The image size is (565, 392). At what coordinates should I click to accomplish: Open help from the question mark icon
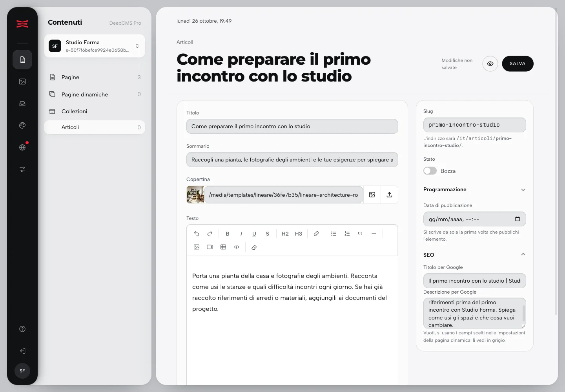pos(22,329)
